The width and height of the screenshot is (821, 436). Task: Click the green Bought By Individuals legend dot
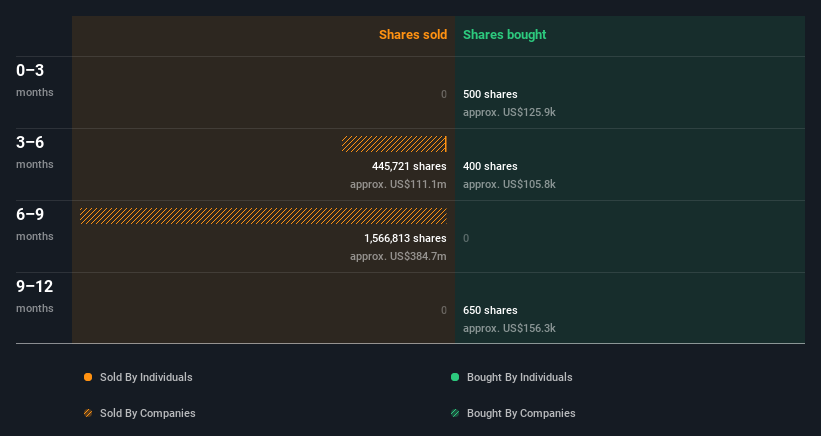pos(455,377)
